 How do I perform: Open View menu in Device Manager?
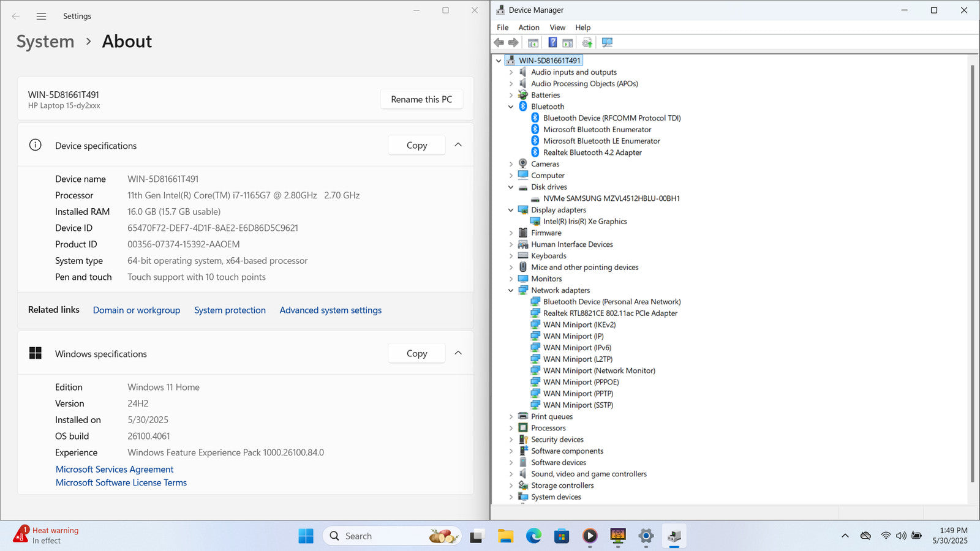tap(557, 28)
